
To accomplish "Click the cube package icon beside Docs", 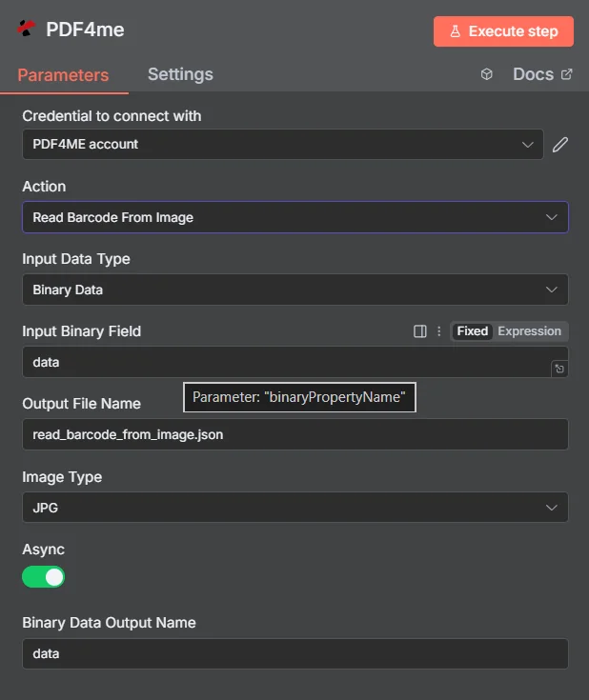I will coord(487,74).
